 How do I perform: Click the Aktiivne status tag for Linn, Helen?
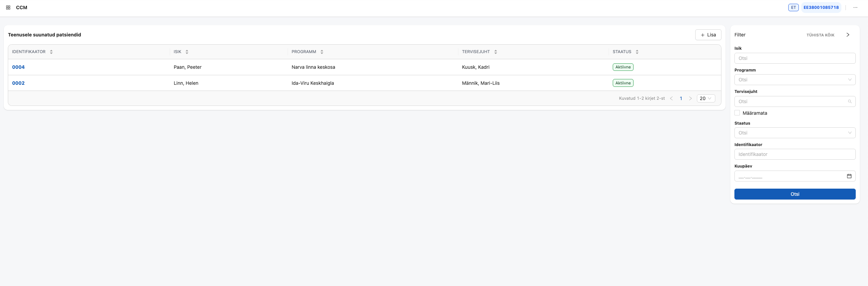[623, 83]
